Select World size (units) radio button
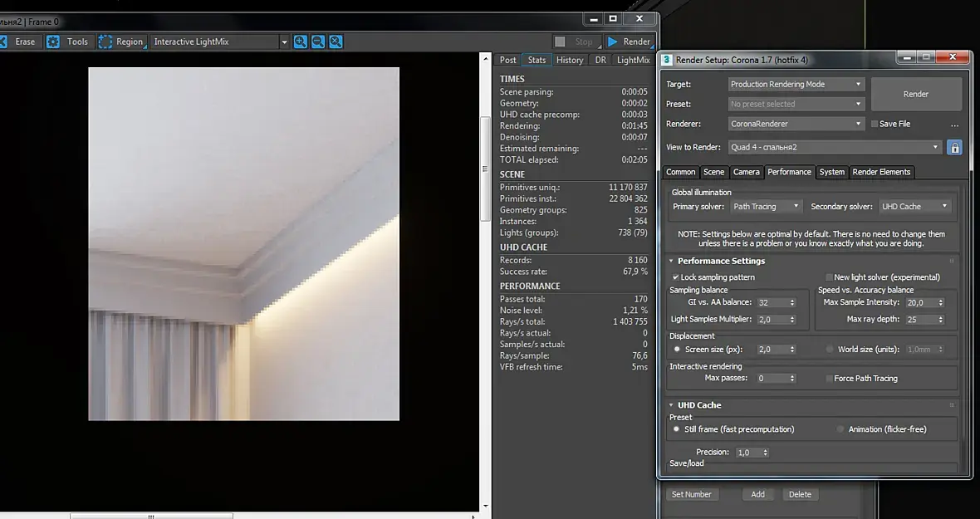Image resolution: width=980 pixels, height=519 pixels. (x=830, y=350)
